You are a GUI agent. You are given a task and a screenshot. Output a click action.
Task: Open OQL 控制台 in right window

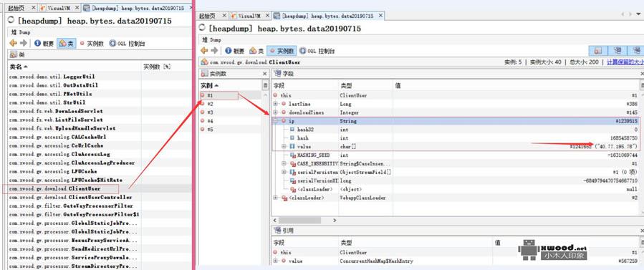pyautogui.click(x=317, y=51)
